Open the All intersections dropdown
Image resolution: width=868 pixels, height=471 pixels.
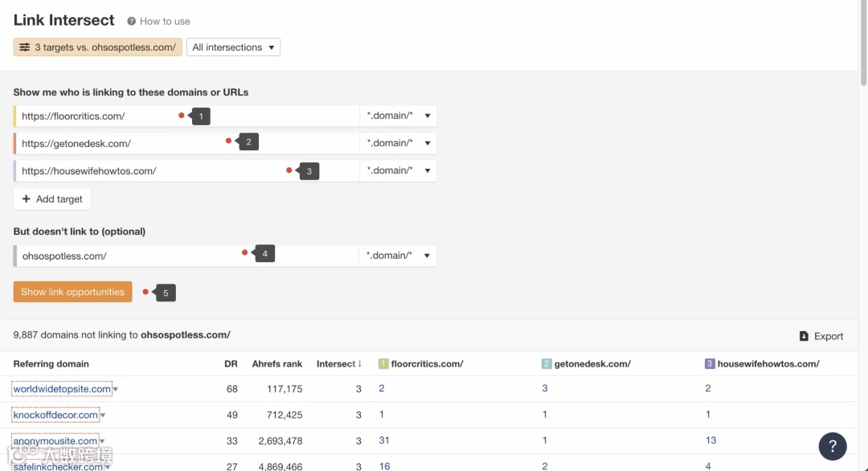click(x=233, y=47)
